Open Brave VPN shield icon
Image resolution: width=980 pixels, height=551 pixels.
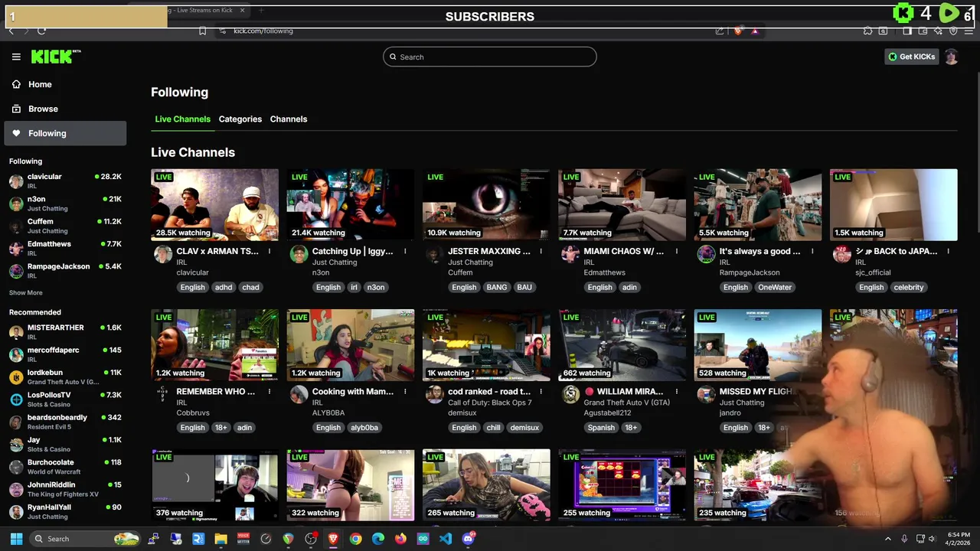953,31
